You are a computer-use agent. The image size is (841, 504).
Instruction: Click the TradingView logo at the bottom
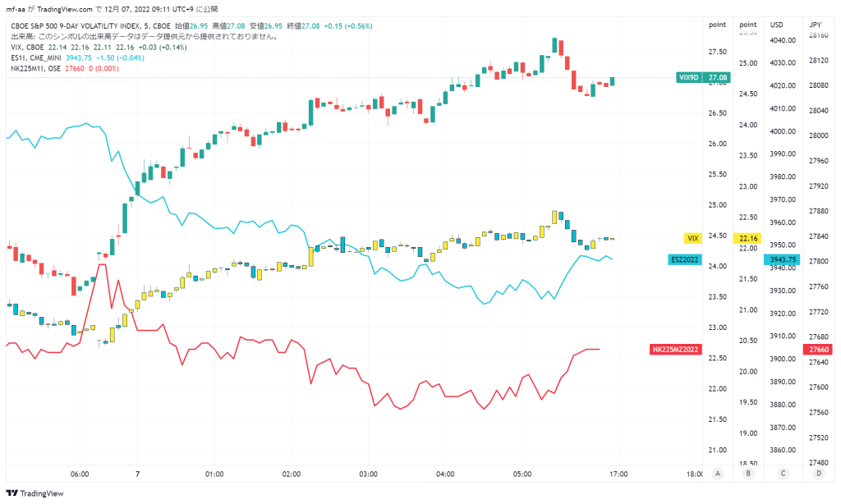tap(34, 493)
